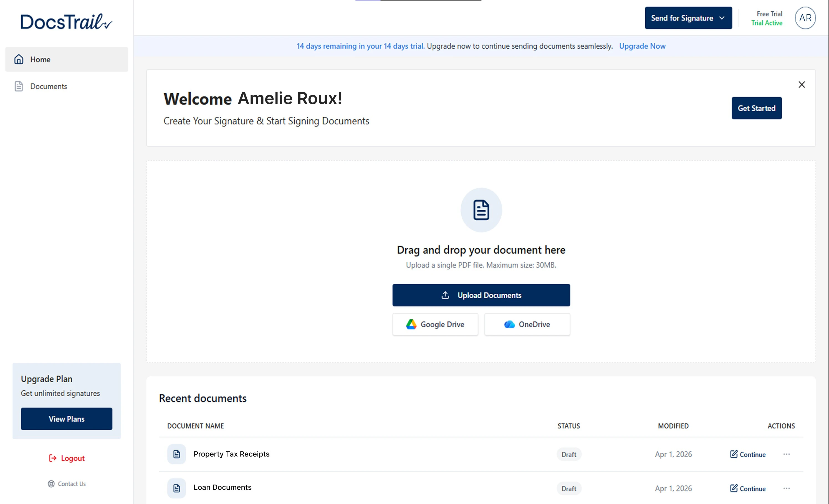The width and height of the screenshot is (829, 504).
Task: Select the Google Drive import option
Action: pyautogui.click(x=435, y=324)
